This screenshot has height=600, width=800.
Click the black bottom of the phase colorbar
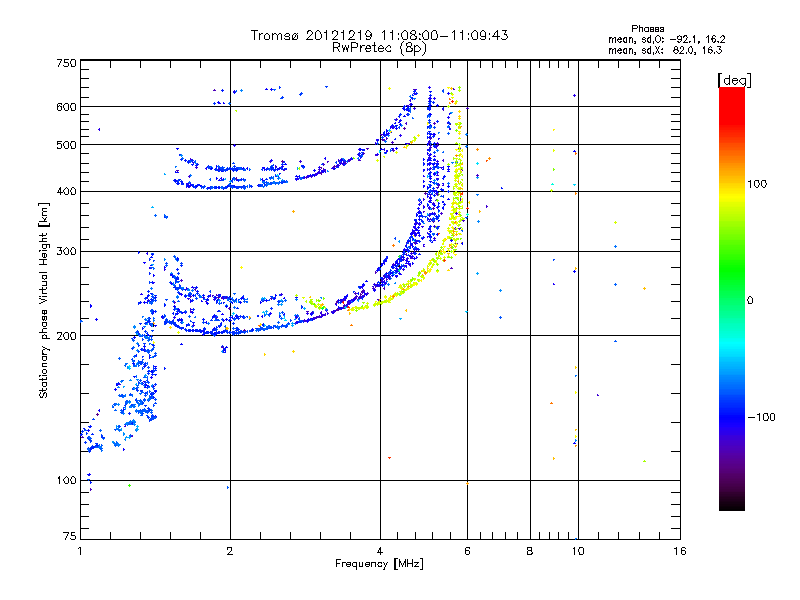point(732,503)
